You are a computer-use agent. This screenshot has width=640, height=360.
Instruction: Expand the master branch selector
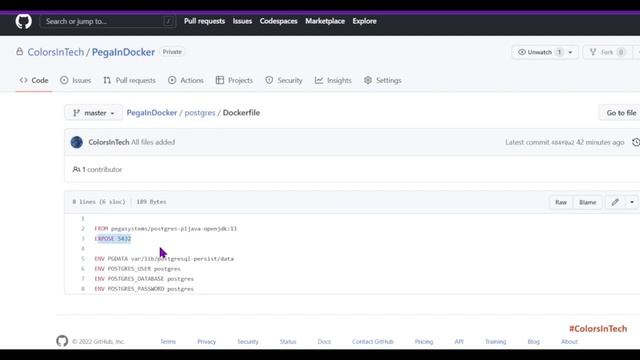pos(93,113)
